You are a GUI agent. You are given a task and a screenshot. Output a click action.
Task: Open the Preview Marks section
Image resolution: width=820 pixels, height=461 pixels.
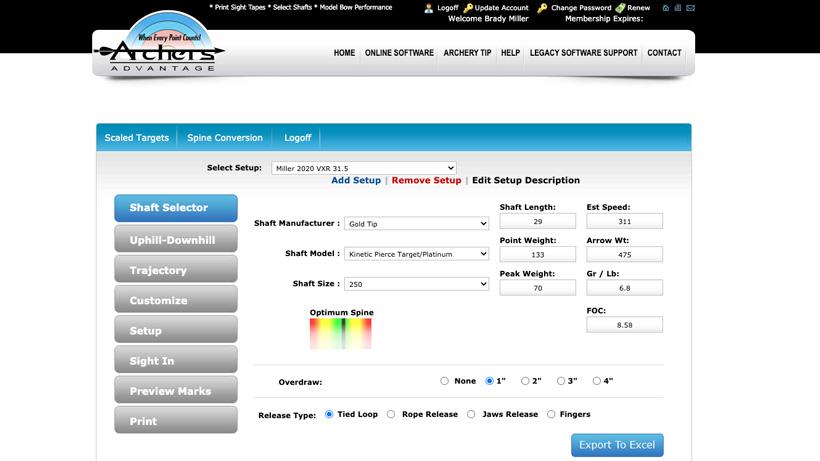click(176, 391)
